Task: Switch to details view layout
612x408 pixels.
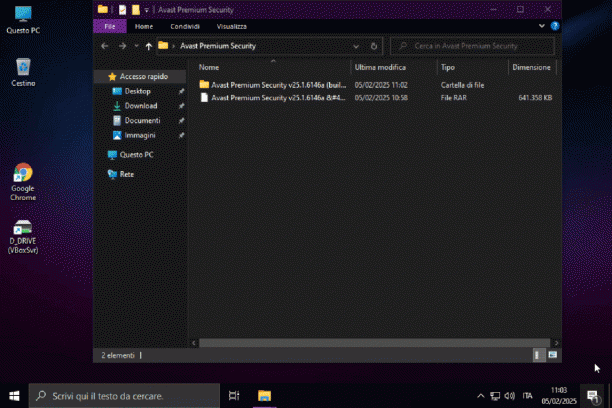Action: [538, 355]
